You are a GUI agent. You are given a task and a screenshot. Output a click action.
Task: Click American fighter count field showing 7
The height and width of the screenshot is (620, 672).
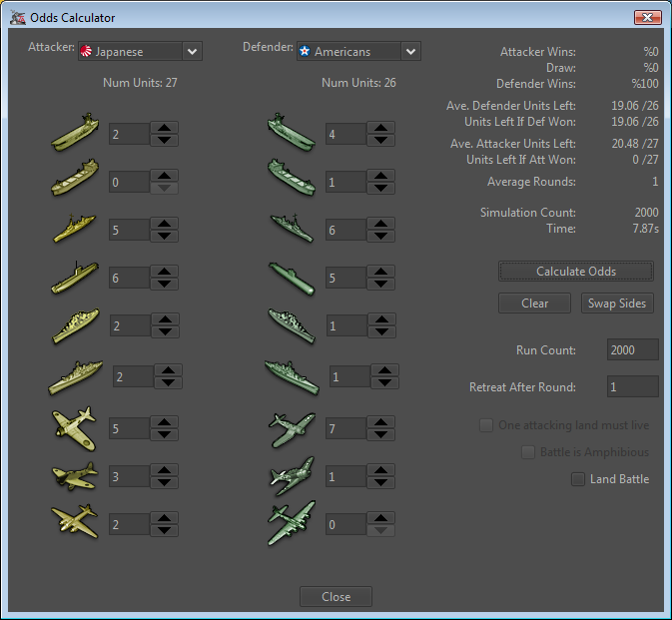[345, 428]
